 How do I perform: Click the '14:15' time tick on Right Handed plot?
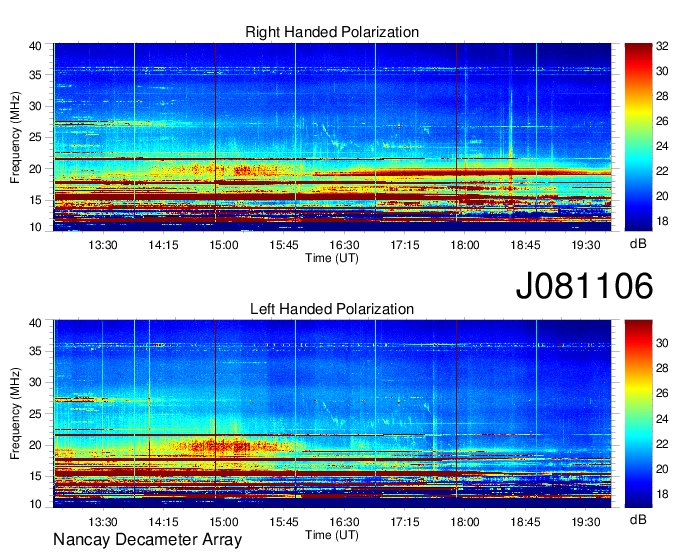[163, 245]
